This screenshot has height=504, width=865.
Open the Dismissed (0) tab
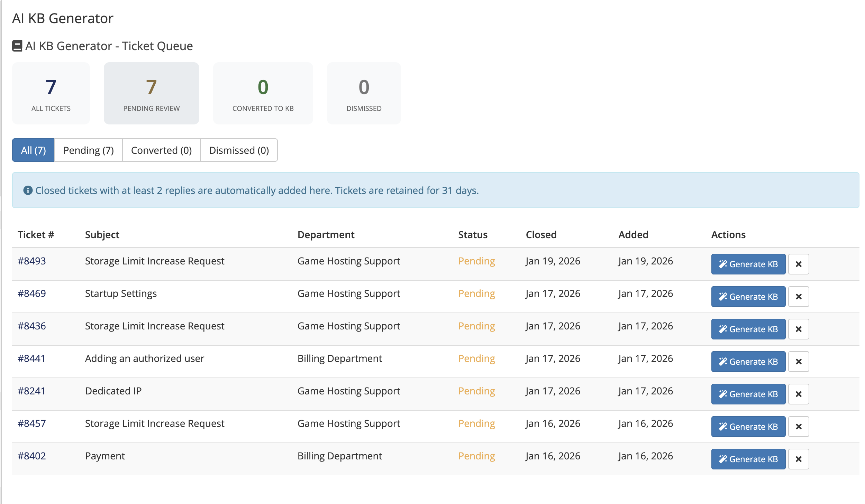239,150
